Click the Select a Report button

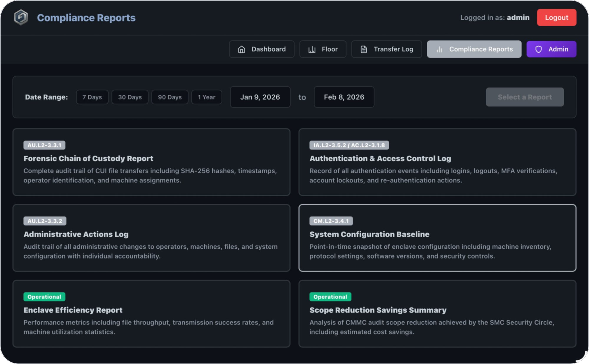point(525,97)
